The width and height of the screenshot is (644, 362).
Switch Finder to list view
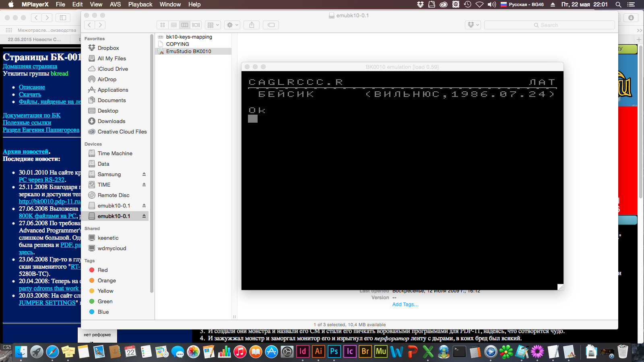[174, 25]
